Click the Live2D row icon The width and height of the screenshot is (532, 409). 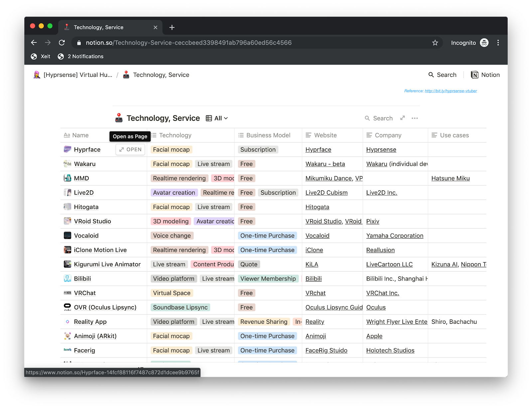pyautogui.click(x=67, y=192)
